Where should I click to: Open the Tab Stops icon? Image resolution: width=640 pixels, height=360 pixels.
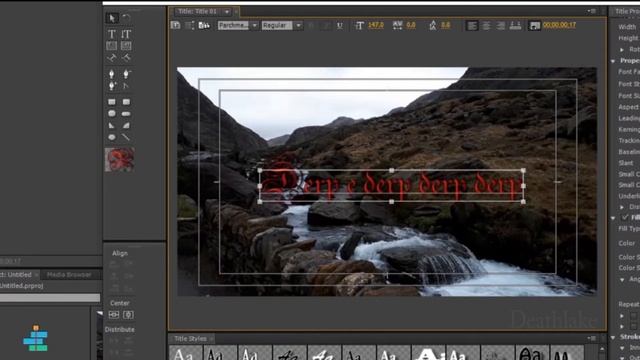(x=516, y=25)
